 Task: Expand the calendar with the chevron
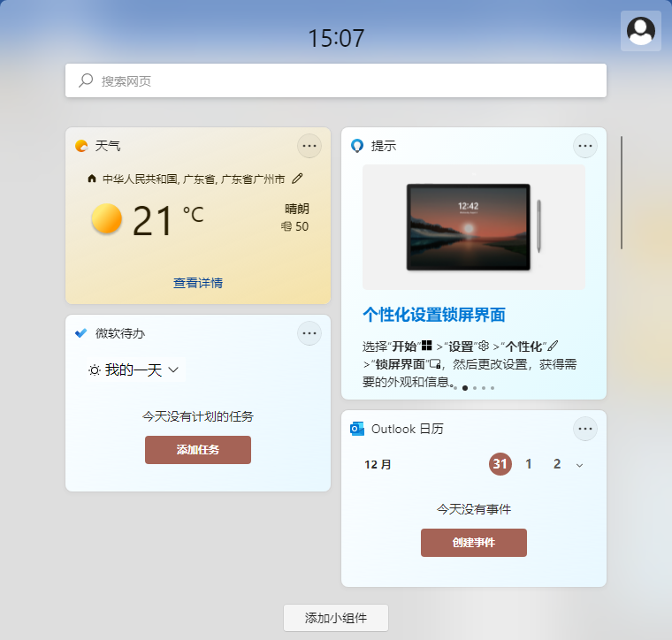(579, 465)
